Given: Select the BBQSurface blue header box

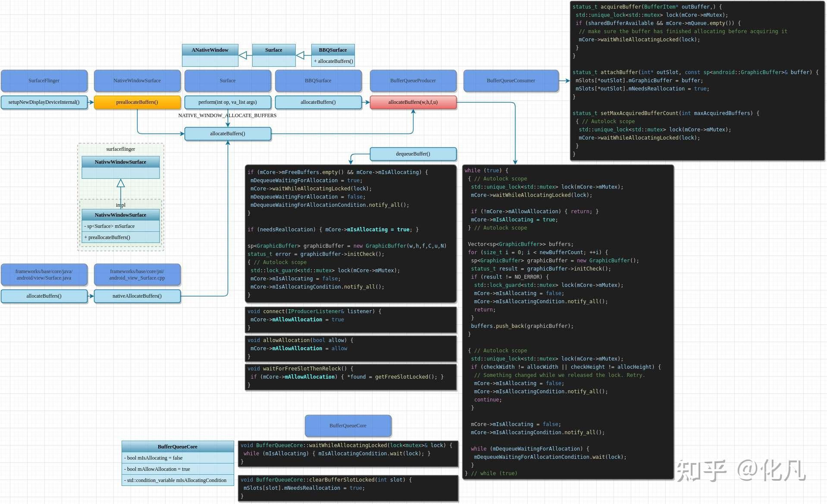Looking at the screenshot, I should 318,81.
